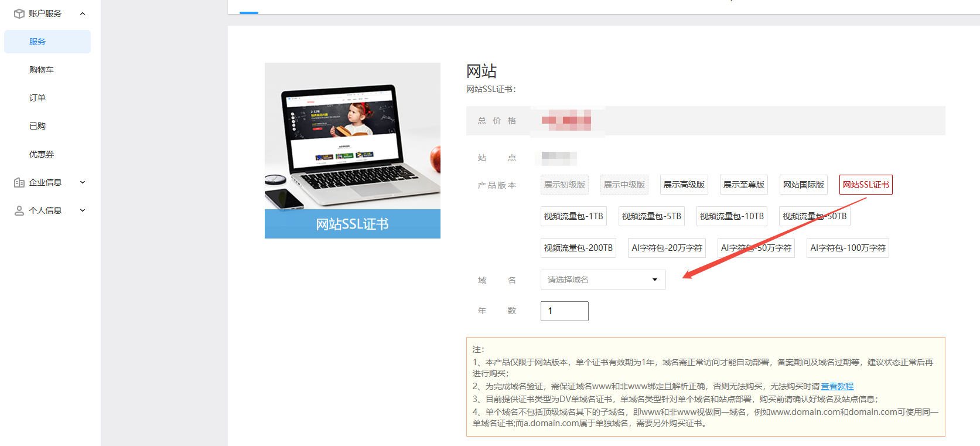Image resolution: width=980 pixels, height=446 pixels.
Task: Click the 个人信息 person icon
Action: coord(19,210)
